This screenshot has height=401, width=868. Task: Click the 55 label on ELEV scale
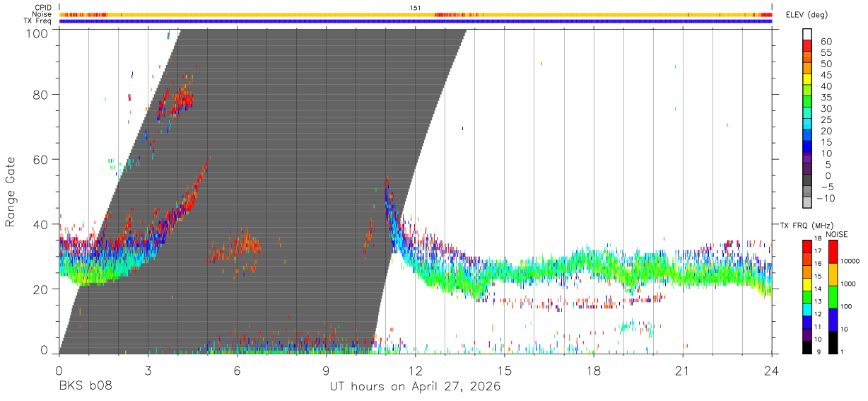[825, 52]
